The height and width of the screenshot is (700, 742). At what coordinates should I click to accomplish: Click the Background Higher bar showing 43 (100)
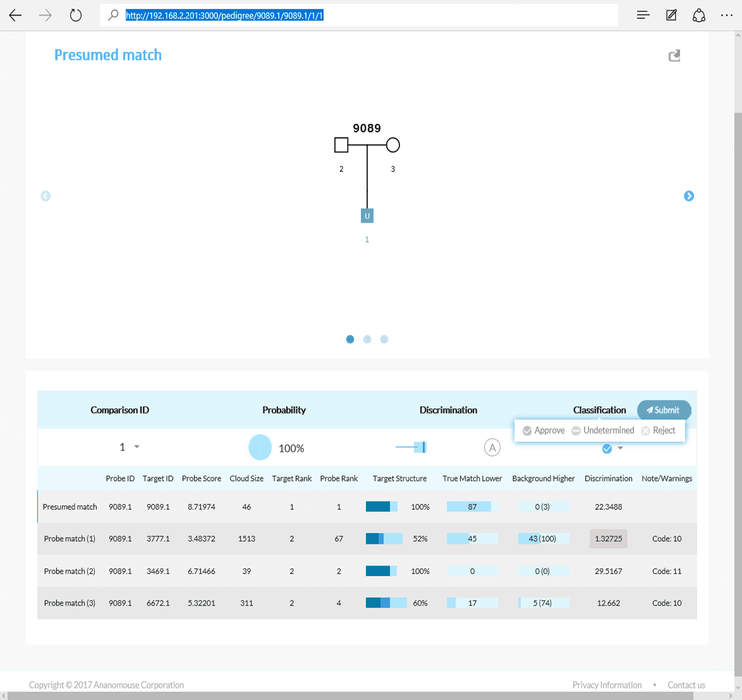click(x=544, y=539)
